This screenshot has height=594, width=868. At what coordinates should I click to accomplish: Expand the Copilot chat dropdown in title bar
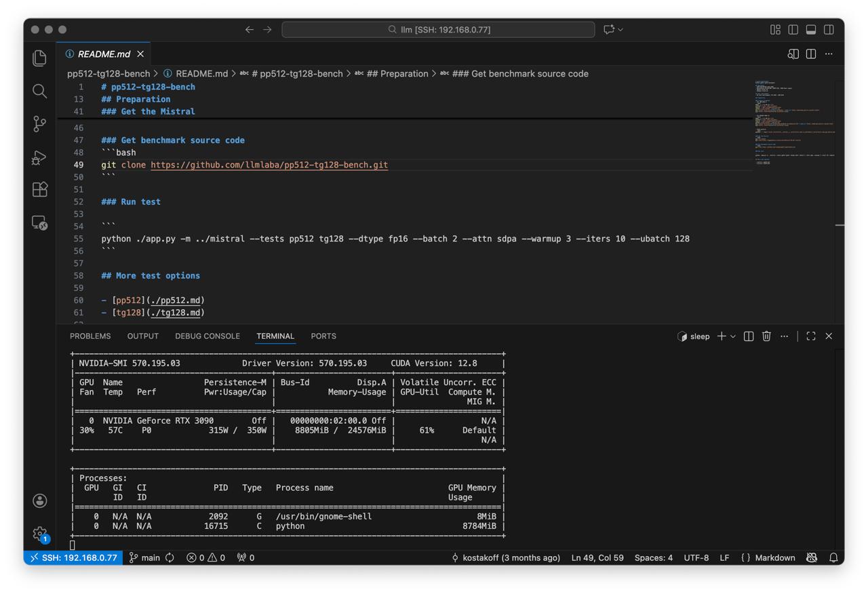(x=620, y=30)
